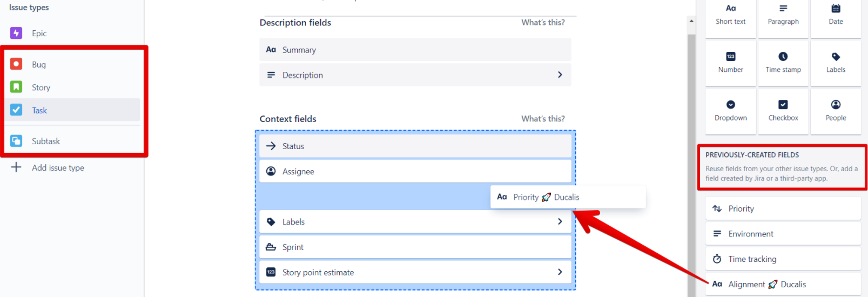This screenshot has width=868, height=297.
Task: Expand the Description field chevron
Action: coord(560,75)
